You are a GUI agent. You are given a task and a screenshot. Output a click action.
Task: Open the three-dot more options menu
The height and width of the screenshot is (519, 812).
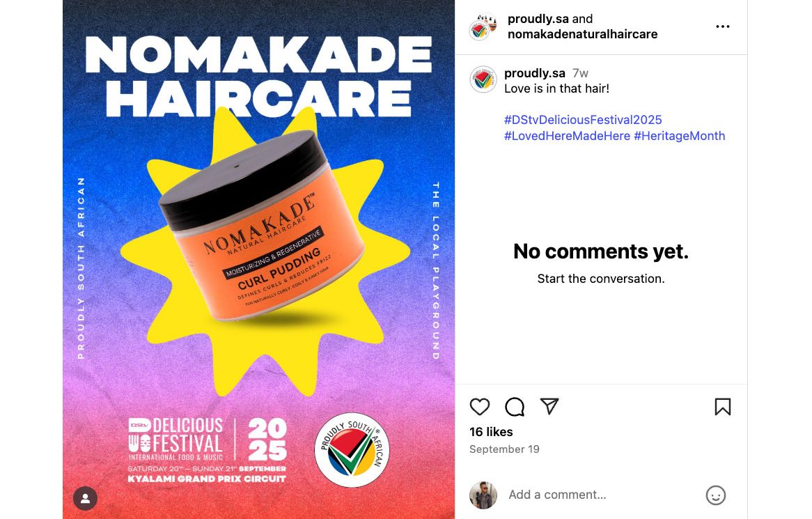coord(722,26)
